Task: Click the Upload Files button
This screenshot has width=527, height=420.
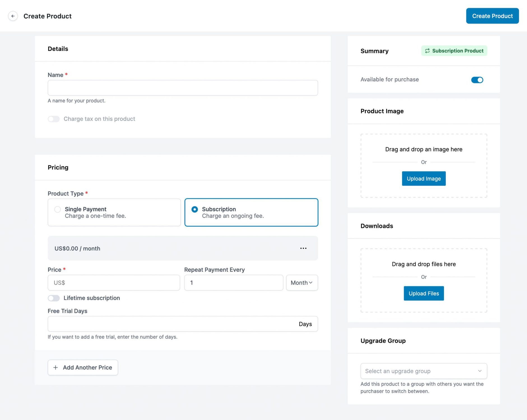Action: (x=424, y=293)
